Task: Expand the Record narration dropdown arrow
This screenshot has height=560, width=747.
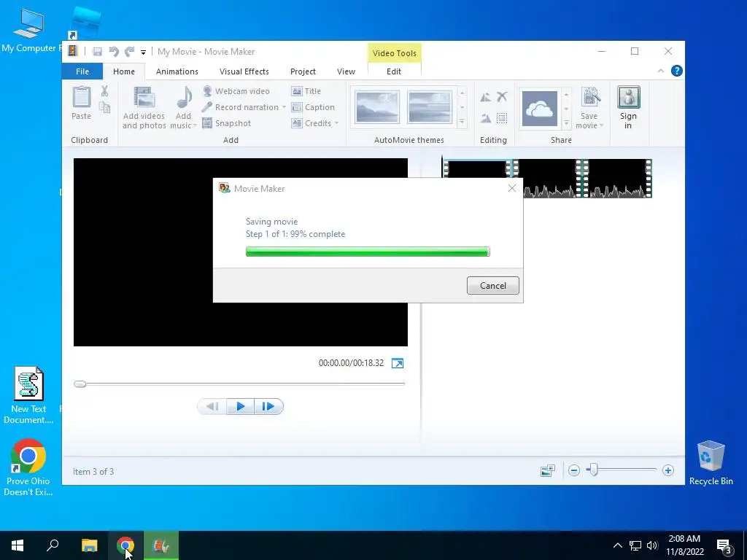Action: click(284, 107)
